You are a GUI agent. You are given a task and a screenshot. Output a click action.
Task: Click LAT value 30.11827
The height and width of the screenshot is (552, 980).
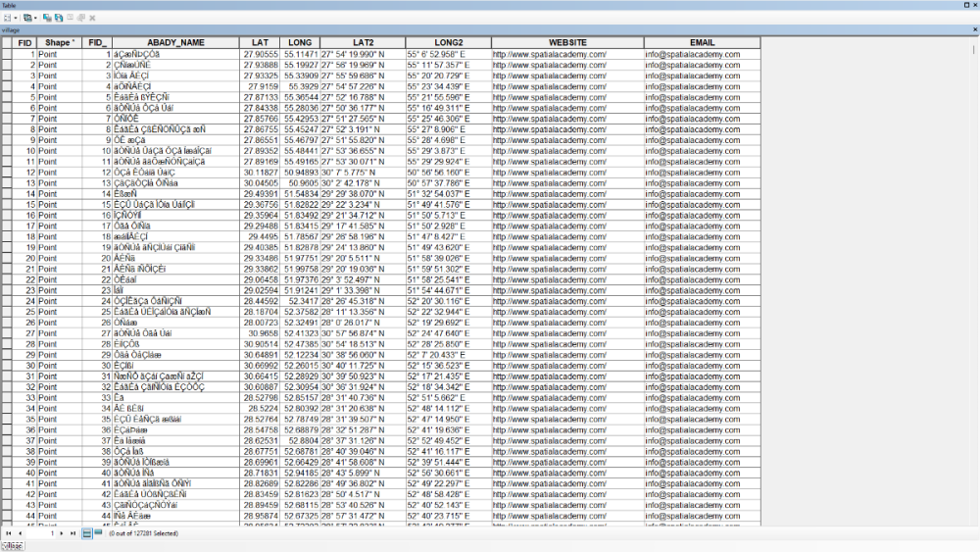point(260,172)
